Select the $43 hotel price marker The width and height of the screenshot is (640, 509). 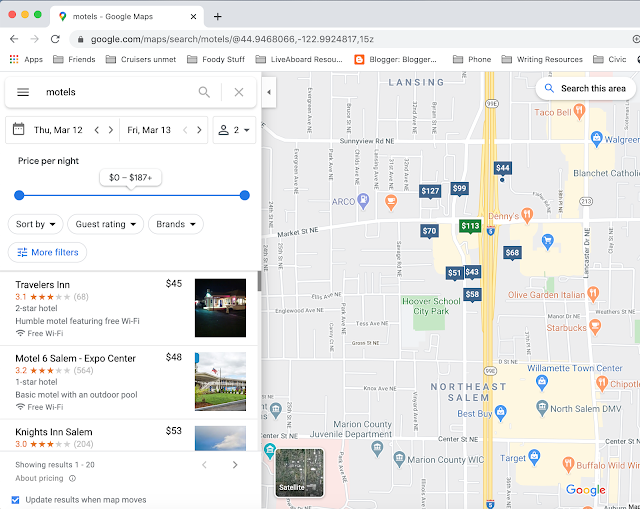472,272
